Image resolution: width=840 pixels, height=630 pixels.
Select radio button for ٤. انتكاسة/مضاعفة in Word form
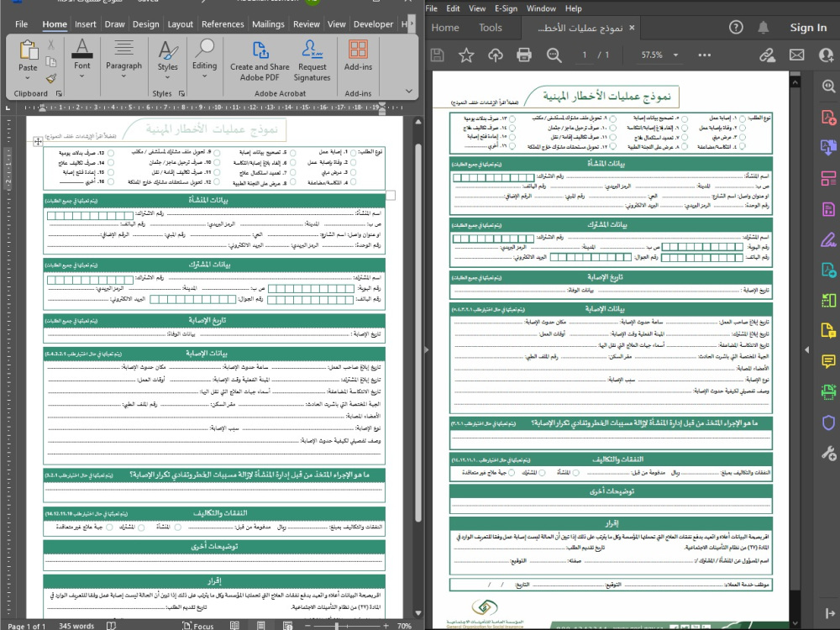354,182
